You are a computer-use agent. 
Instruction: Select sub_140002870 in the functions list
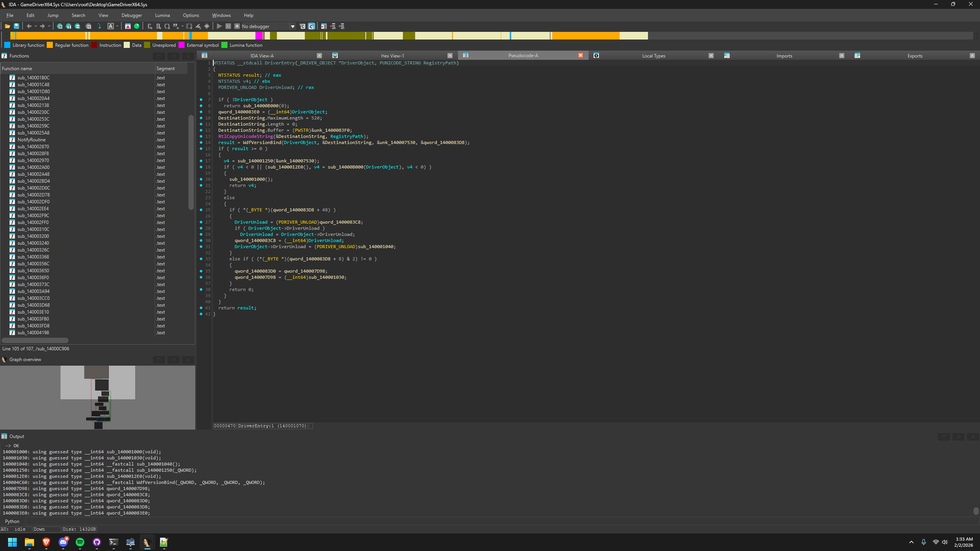(x=33, y=147)
